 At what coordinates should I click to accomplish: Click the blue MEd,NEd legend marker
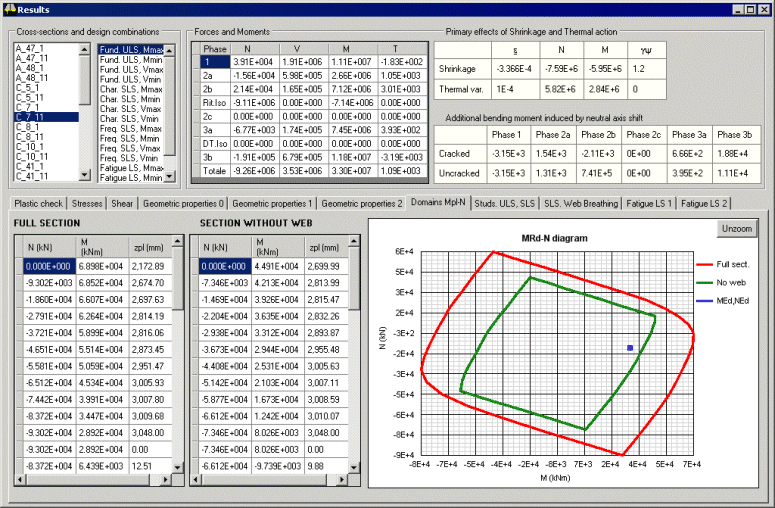click(704, 302)
